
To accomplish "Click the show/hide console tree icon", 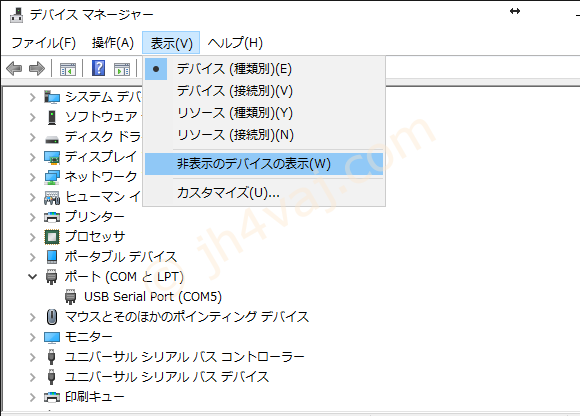I will click(68, 69).
